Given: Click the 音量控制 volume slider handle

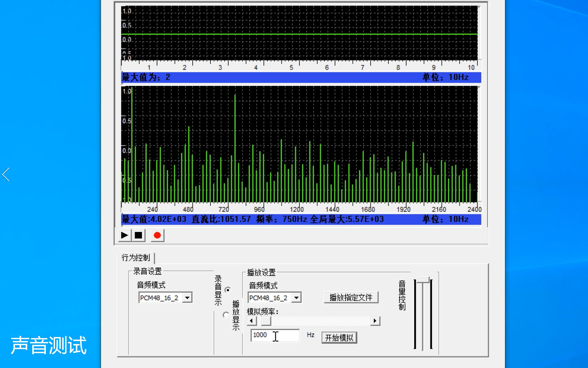Looking at the screenshot, I should (423, 280).
